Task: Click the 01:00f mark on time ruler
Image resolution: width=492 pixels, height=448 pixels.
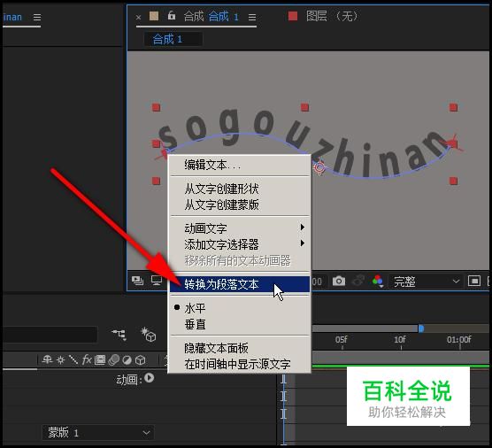Action: (x=459, y=340)
